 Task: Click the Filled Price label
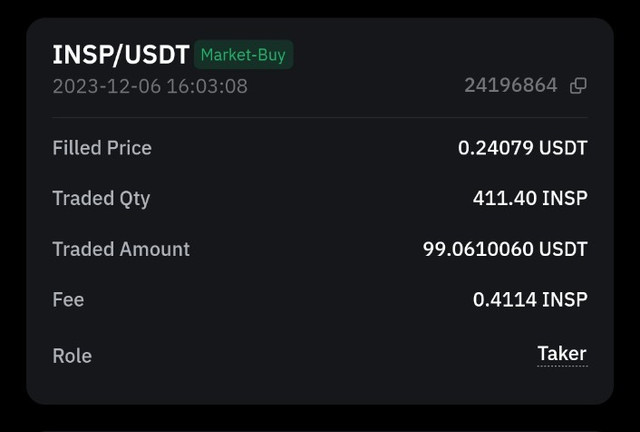point(102,148)
